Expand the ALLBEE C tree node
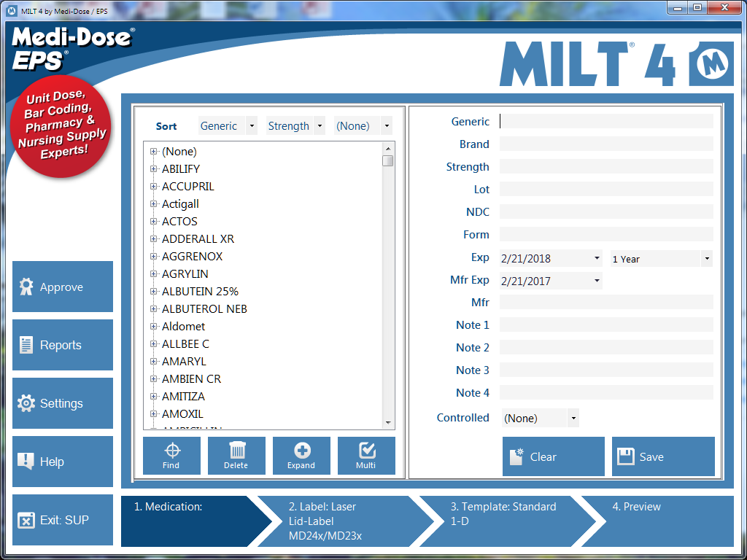Viewport: 747px width, 560px height. click(x=153, y=344)
